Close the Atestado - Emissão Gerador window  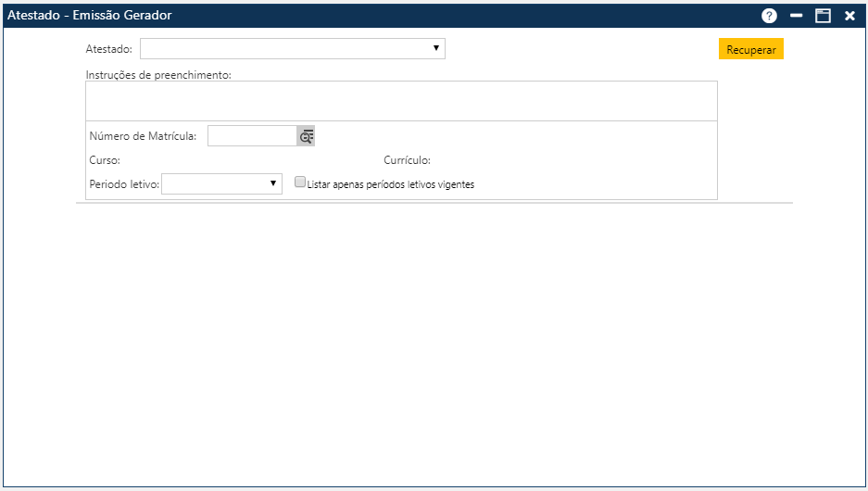(x=849, y=16)
